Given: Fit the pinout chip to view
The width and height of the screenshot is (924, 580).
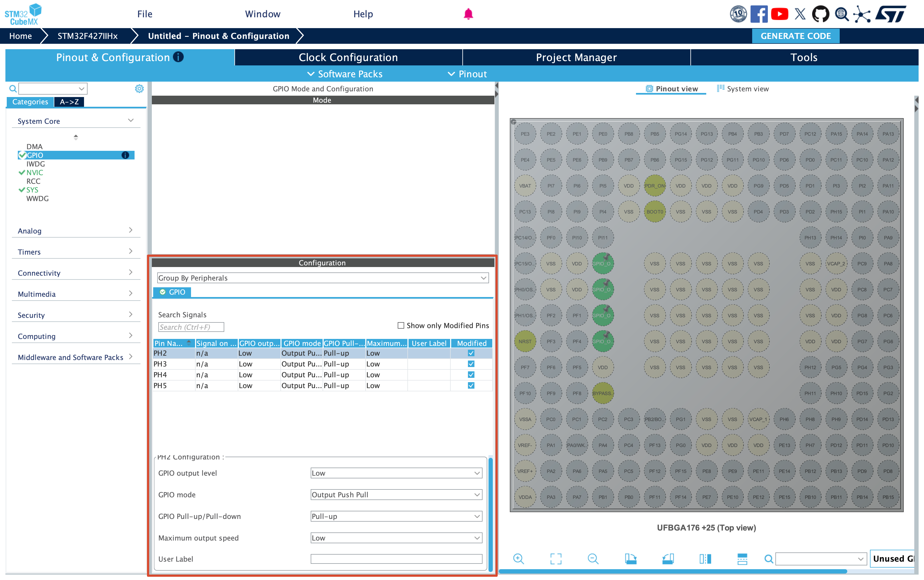Looking at the screenshot, I should click(x=556, y=559).
